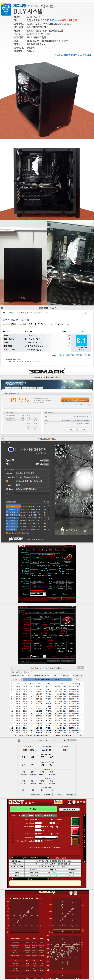Image resolution: width=94 pixels, height=980 pixels.
Task: Click Validate in ROG CPU-Z window
Action: (54, 599)
